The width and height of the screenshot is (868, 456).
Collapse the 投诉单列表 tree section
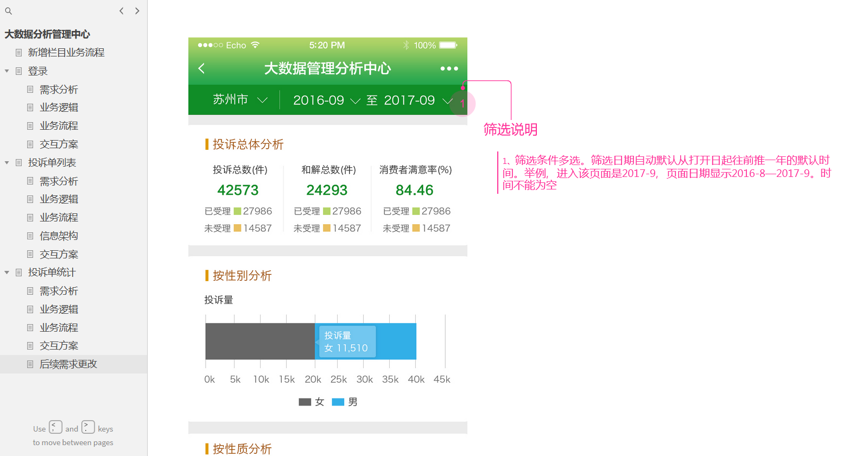[x=7, y=163]
